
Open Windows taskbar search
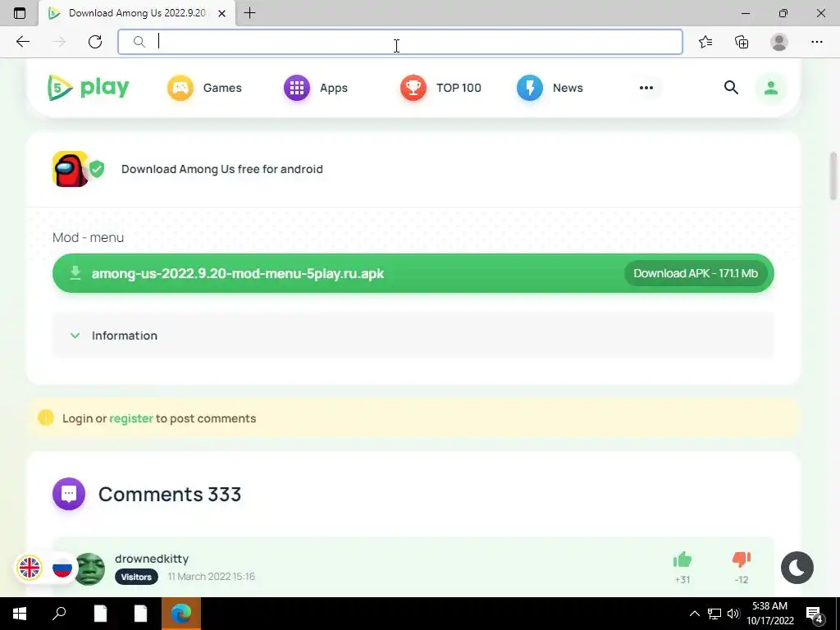pyautogui.click(x=59, y=614)
